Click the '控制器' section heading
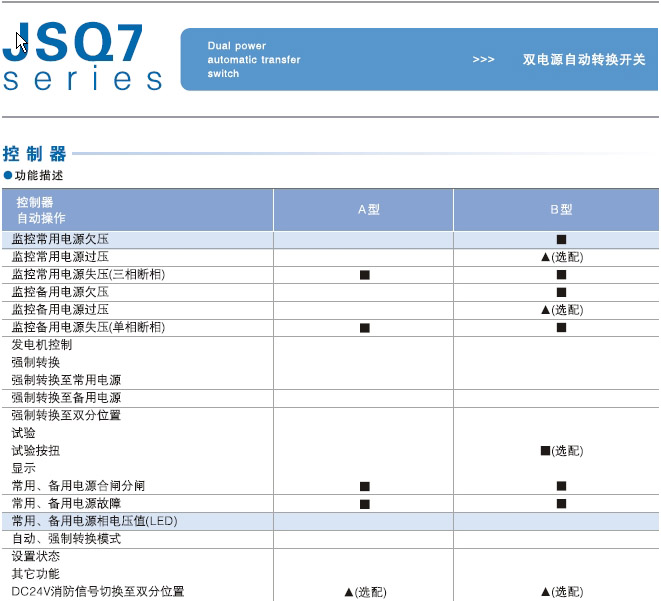The image size is (661, 601). (x=35, y=154)
